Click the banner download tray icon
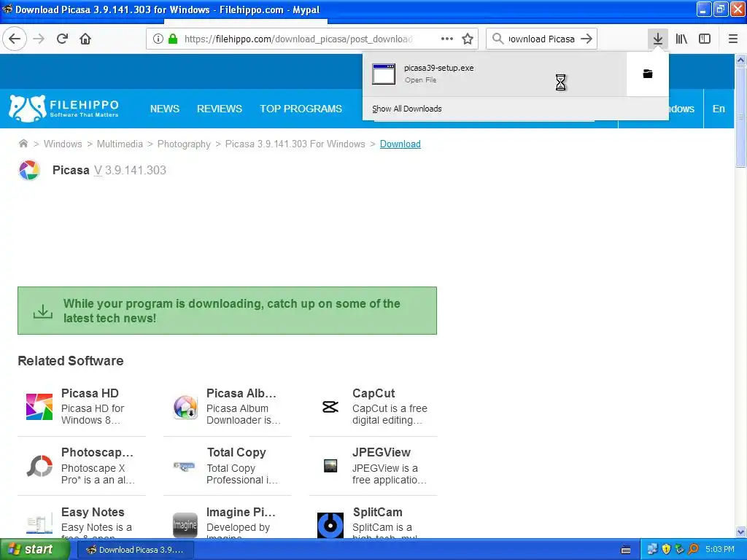Viewport: 747px width, 560px height. (43, 311)
